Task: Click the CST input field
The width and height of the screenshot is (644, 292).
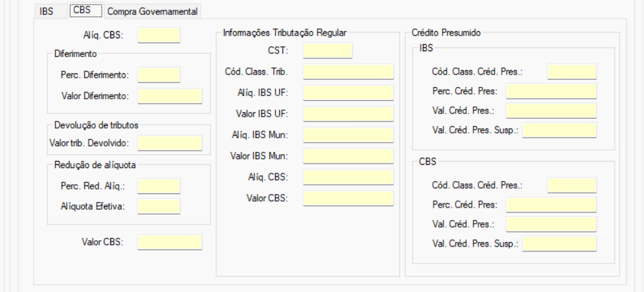Action: [327, 50]
